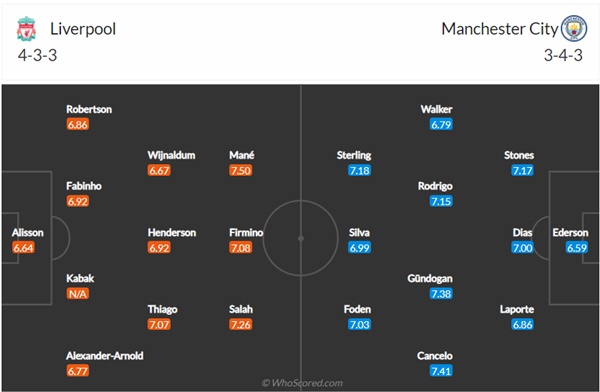Open the Manchester City team name link

(x=500, y=29)
